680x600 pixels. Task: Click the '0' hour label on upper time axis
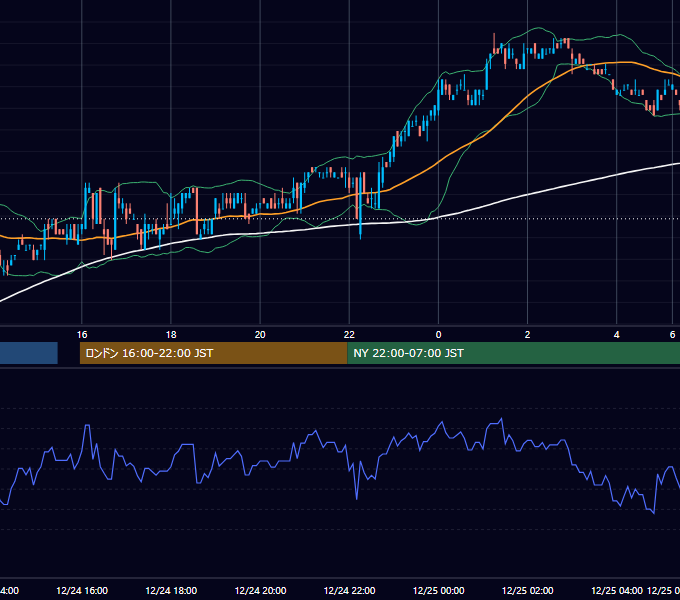(x=438, y=335)
